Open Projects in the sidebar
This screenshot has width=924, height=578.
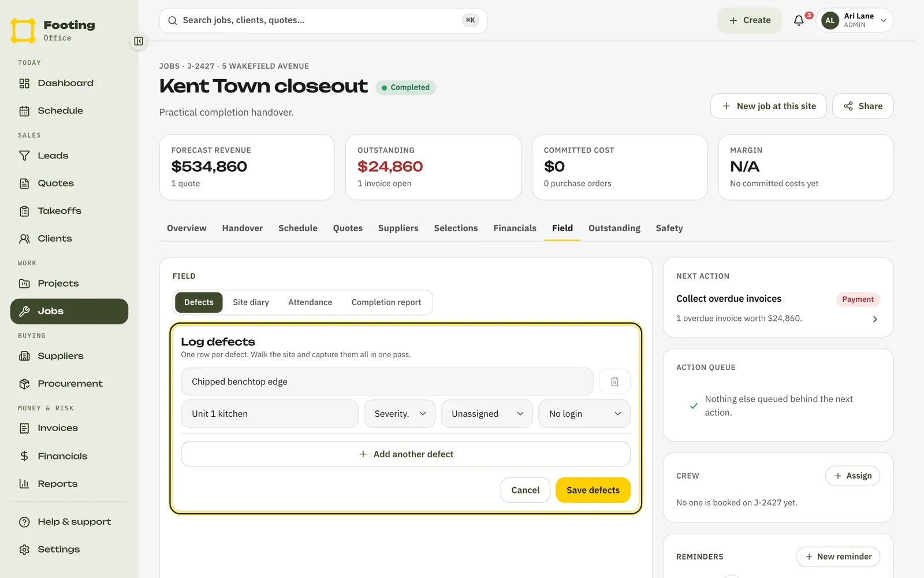point(69,284)
